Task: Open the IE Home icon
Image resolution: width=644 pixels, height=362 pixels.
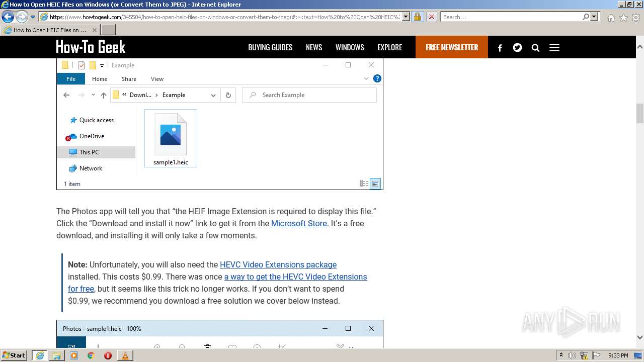Action: point(611,18)
